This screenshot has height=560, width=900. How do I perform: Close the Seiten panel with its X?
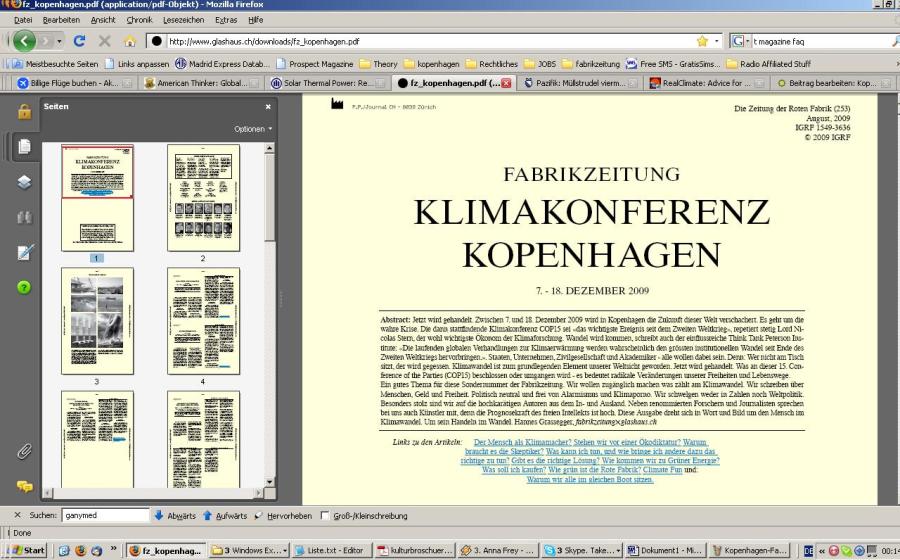click(x=268, y=107)
